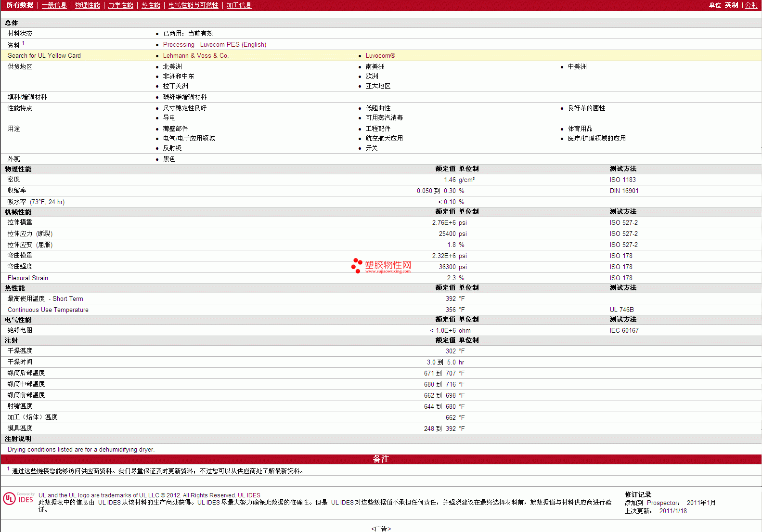Click the ISO 1183 test method
Screen dimensions: 762x532
click(x=622, y=180)
